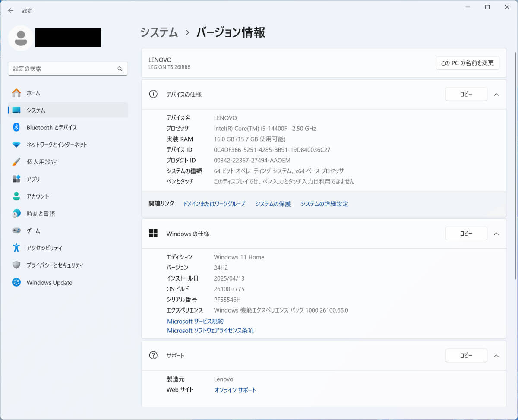Click the システム breadcrumb in the header
Viewport: 518px width, 420px height.
pos(159,32)
